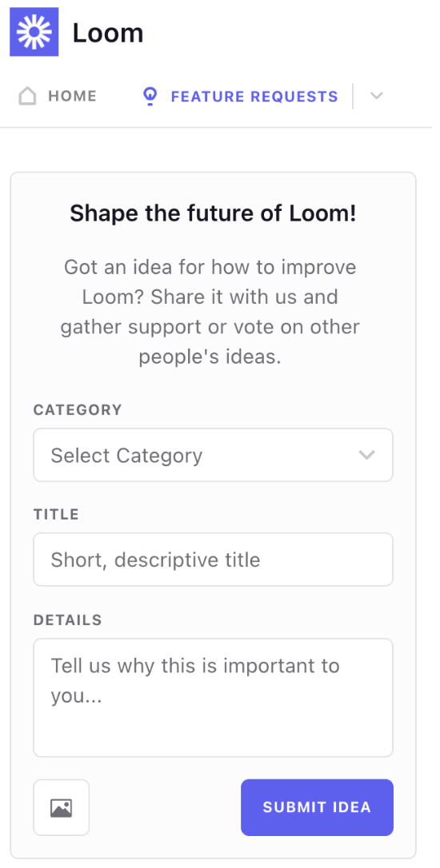The width and height of the screenshot is (440, 868).
Task: Click the DETAILS field label
Action: (68, 620)
